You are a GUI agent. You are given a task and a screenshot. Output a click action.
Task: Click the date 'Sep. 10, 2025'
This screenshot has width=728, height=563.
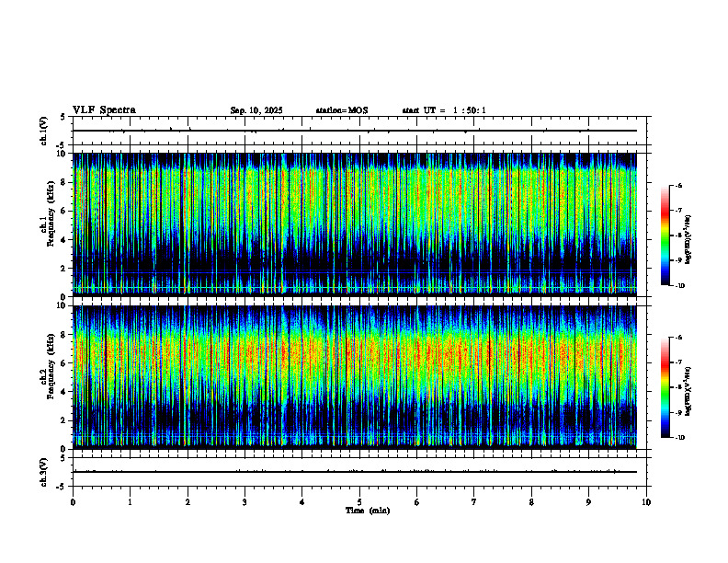click(x=256, y=110)
